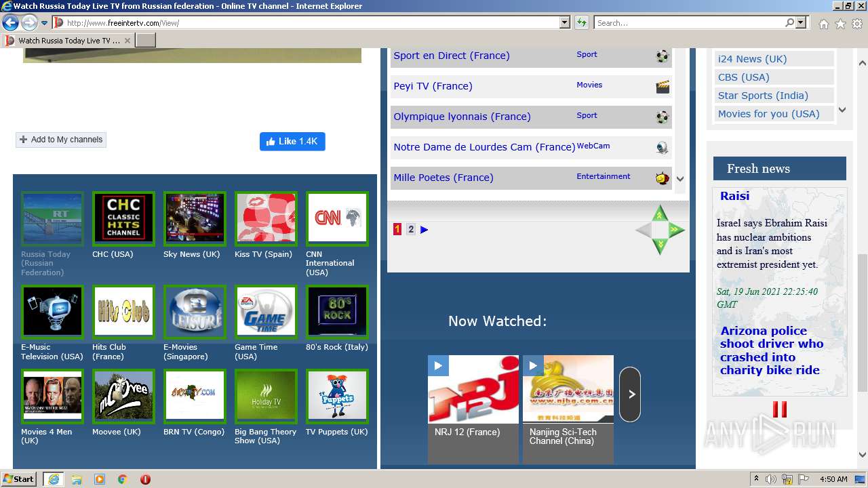Open Mille Poetes (France) link

[x=443, y=178]
